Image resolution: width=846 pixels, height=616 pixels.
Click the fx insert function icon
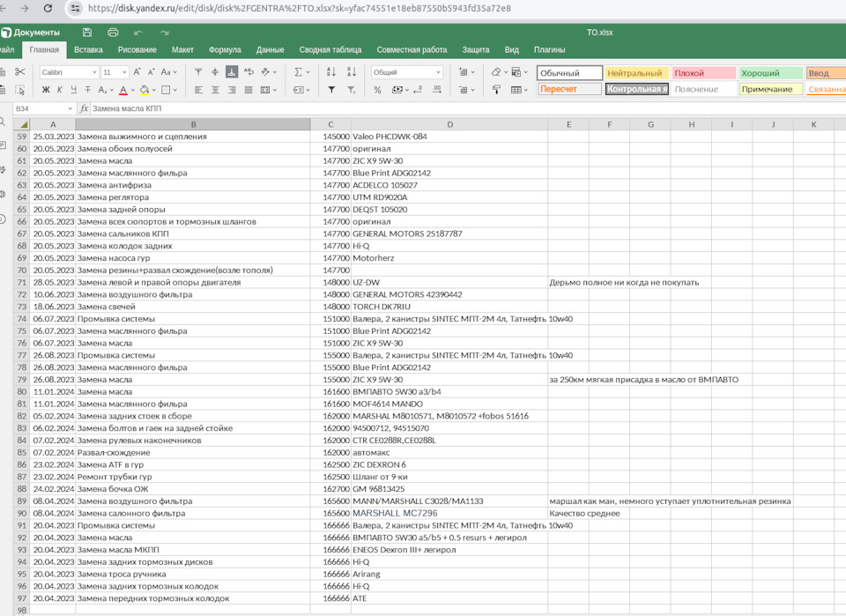84,108
